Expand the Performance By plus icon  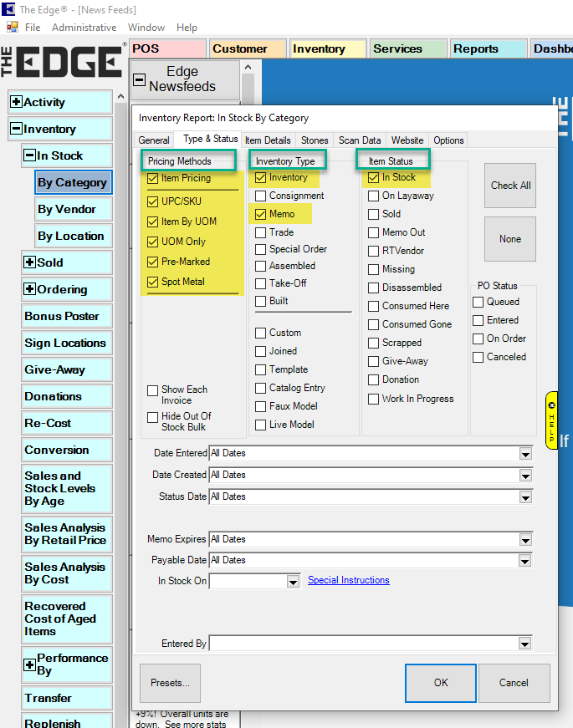[29, 665]
